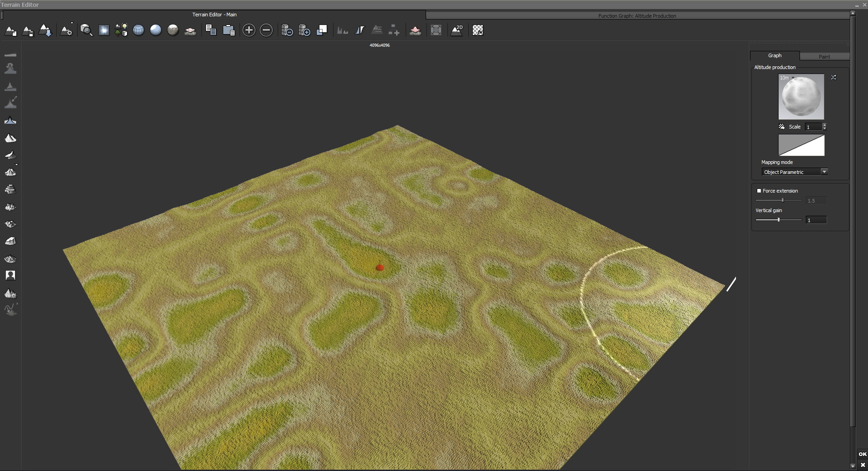Select the white mountain preset in sidebar
Image resolution: width=868 pixels, height=471 pixels.
pos(10,138)
